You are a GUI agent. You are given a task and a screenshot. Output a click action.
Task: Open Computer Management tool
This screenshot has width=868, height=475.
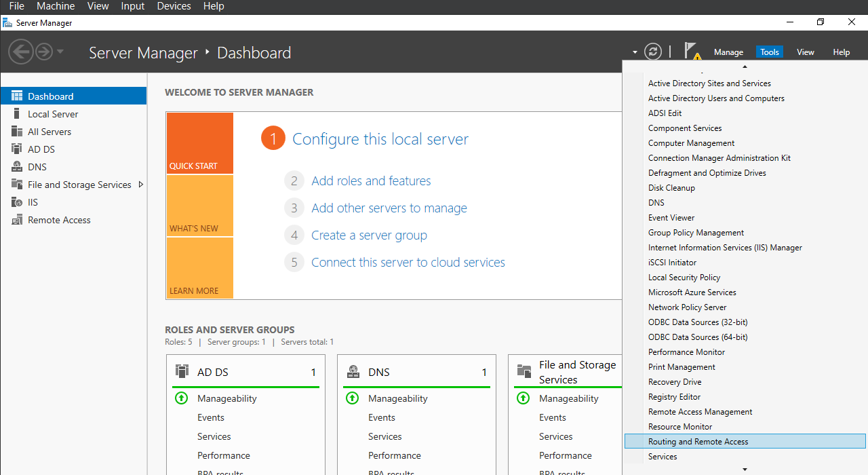coord(745,143)
